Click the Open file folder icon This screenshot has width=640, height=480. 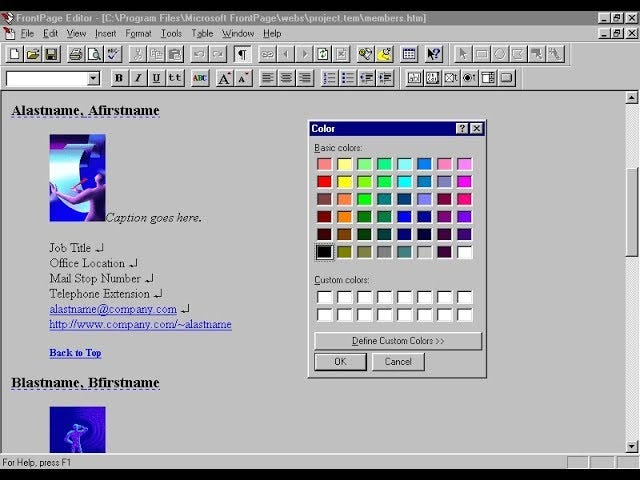pos(33,54)
